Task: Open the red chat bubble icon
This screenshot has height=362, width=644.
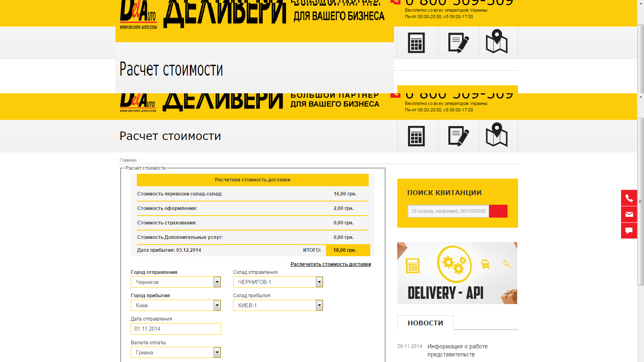Action: click(x=629, y=231)
